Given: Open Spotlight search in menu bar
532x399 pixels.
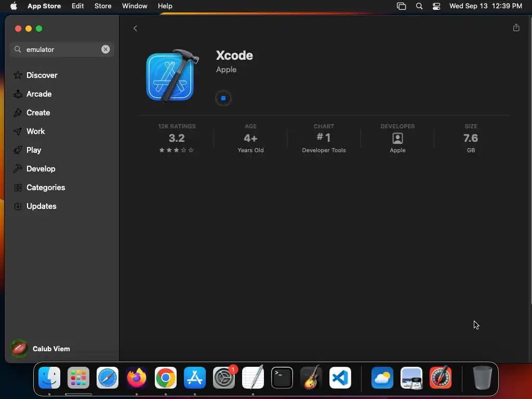Looking at the screenshot, I should [x=419, y=6].
